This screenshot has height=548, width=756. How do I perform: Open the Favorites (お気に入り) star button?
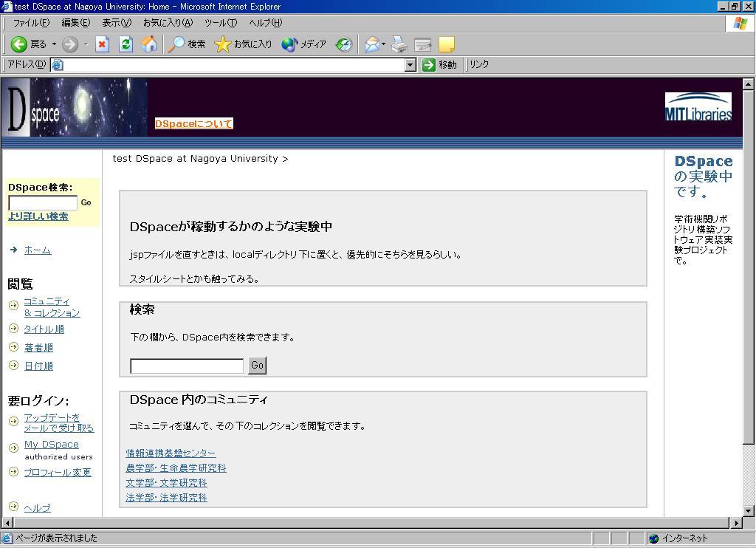click(243, 44)
